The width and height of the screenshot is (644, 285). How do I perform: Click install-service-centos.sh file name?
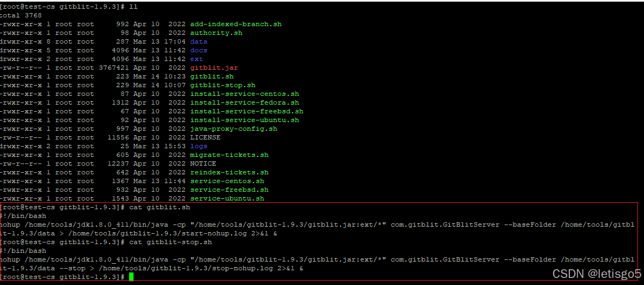coord(245,94)
